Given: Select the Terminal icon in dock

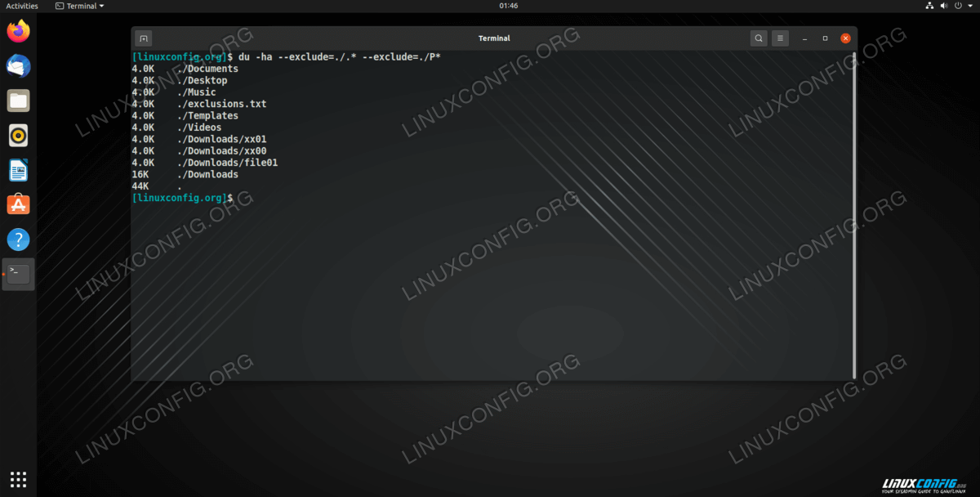Looking at the screenshot, I should pos(18,275).
